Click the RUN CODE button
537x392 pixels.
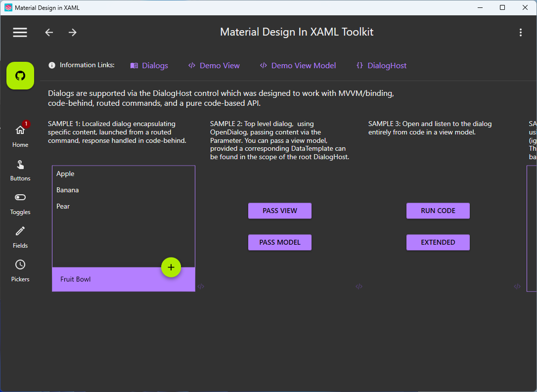[438, 211]
